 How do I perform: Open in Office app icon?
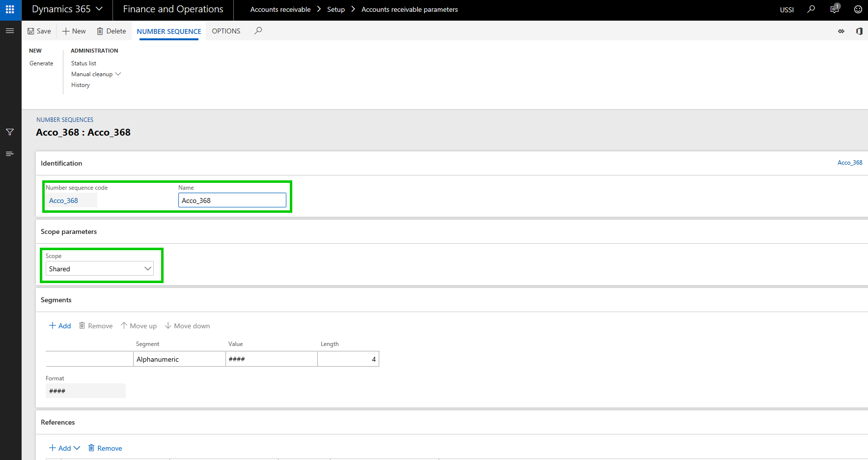click(x=859, y=31)
